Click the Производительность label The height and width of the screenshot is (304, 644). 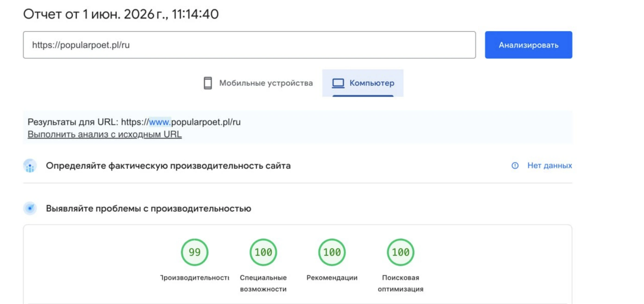[x=194, y=278]
